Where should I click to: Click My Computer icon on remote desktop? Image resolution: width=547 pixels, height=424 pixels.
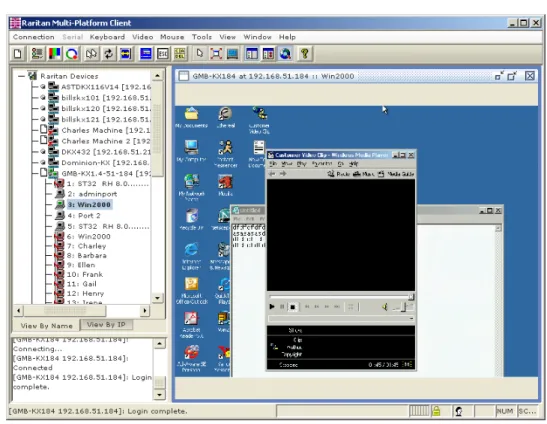coord(191,151)
